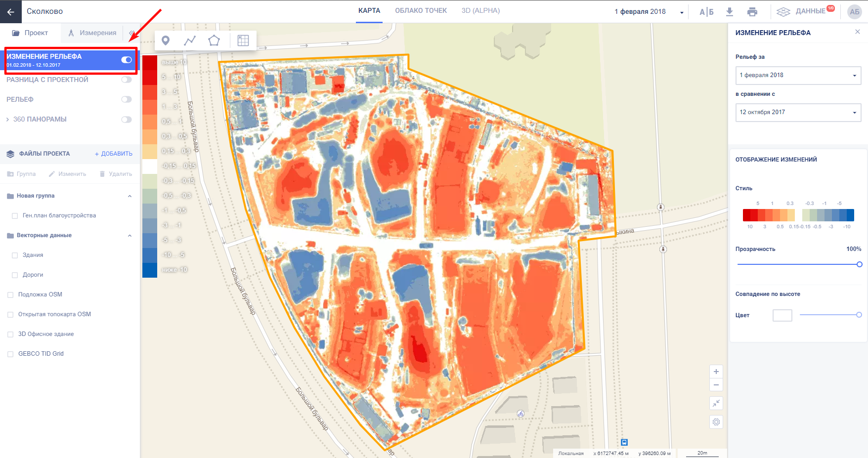This screenshot has width=868, height=458.
Task: Open the в сравнении с dropdown
Action: coord(798,113)
